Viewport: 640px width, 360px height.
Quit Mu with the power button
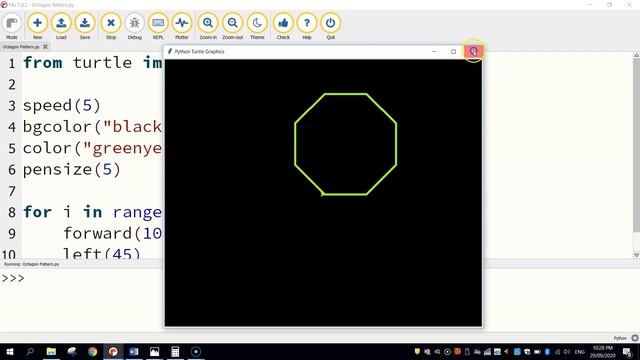click(330, 26)
